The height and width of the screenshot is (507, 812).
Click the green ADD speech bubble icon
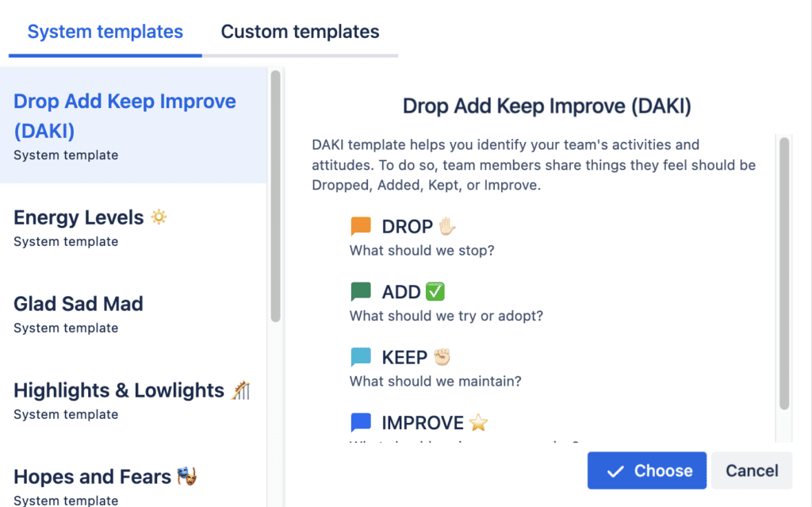tap(361, 291)
